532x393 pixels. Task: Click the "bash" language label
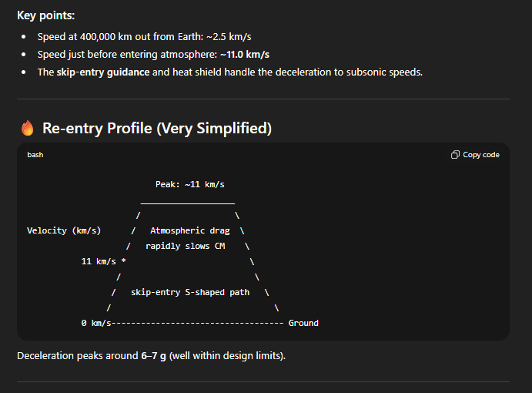(x=35, y=155)
